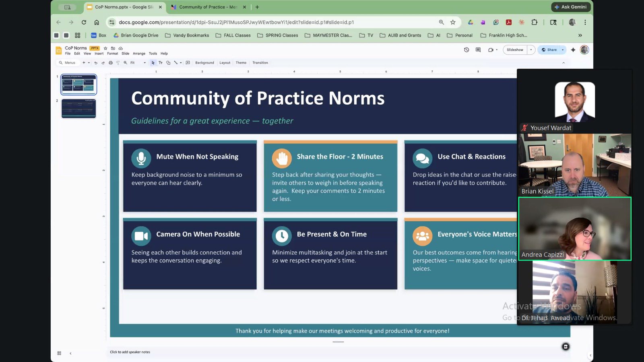
Task: Star the CoP Norms presentation
Action: coord(105,48)
